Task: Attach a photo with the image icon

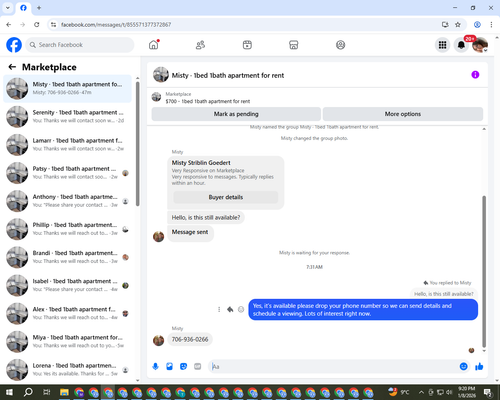Action: tap(169, 367)
